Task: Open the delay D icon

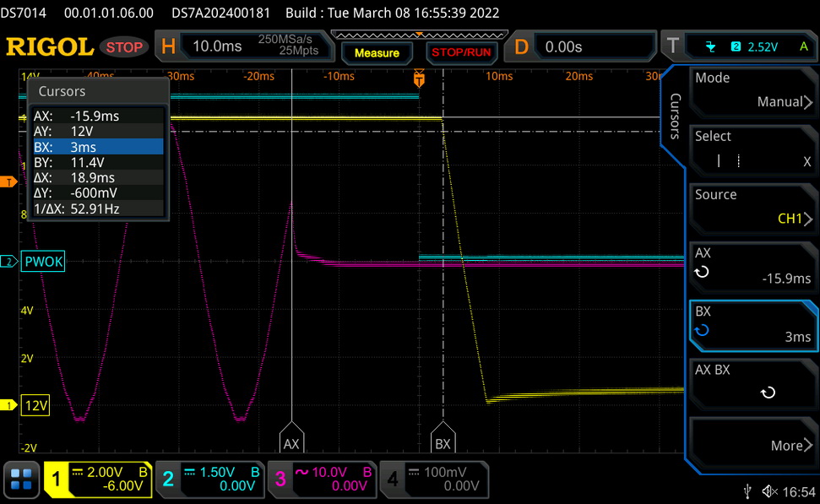Action: (x=521, y=47)
